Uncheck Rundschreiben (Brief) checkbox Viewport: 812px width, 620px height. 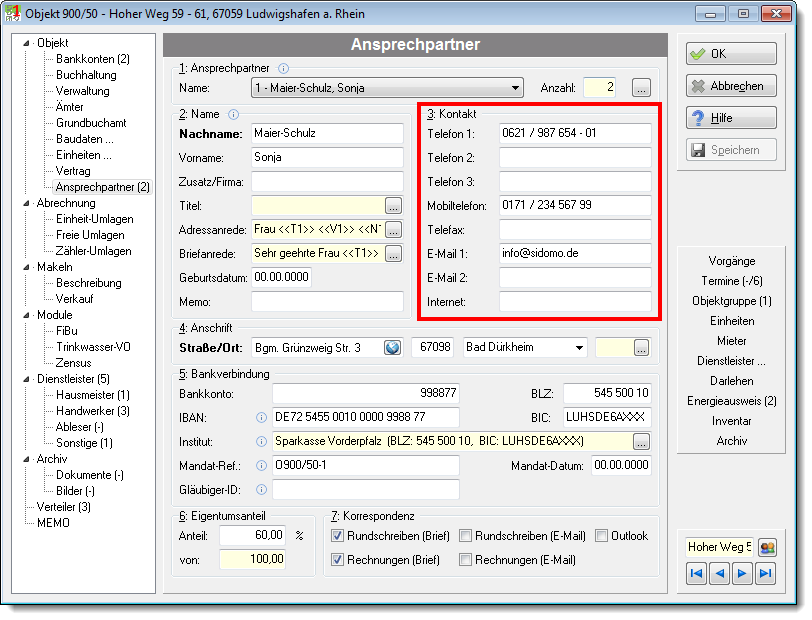click(x=337, y=536)
